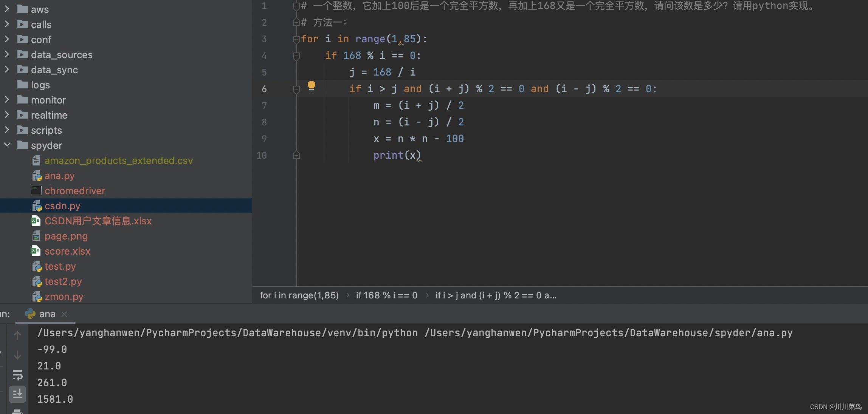Toggle soft-wrap in Run console
Viewport: 868px width, 414px height.
pos(17,375)
